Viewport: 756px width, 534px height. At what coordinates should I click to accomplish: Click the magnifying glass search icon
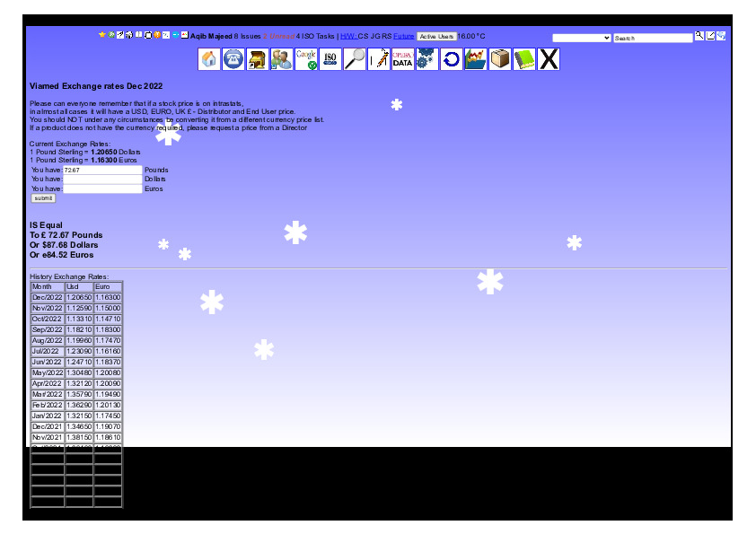click(355, 59)
